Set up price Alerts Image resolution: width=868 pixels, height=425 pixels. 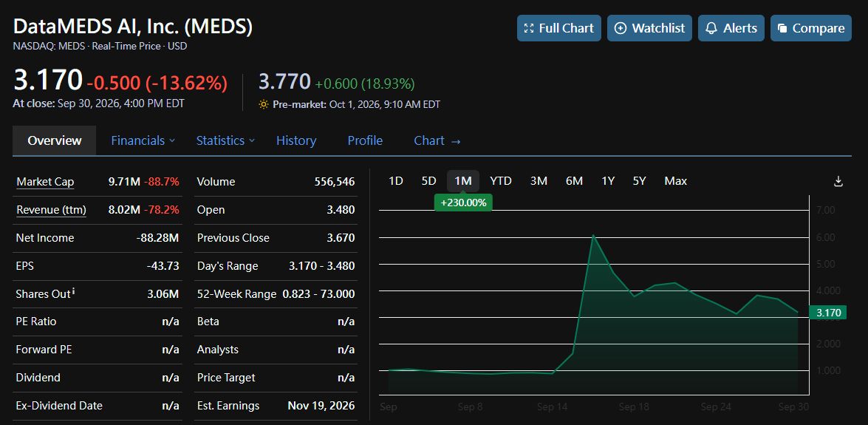tap(731, 28)
